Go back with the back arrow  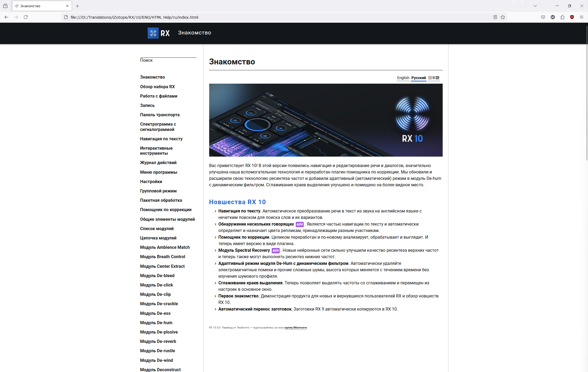[x=6, y=17]
